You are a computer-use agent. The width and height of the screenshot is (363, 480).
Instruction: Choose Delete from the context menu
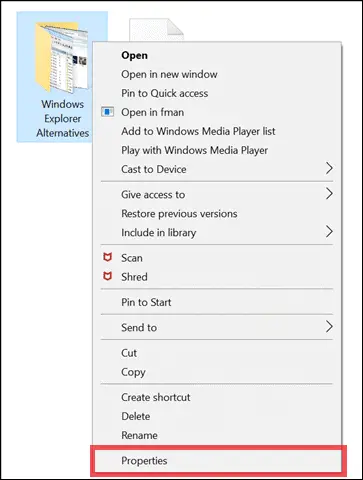[217, 416]
